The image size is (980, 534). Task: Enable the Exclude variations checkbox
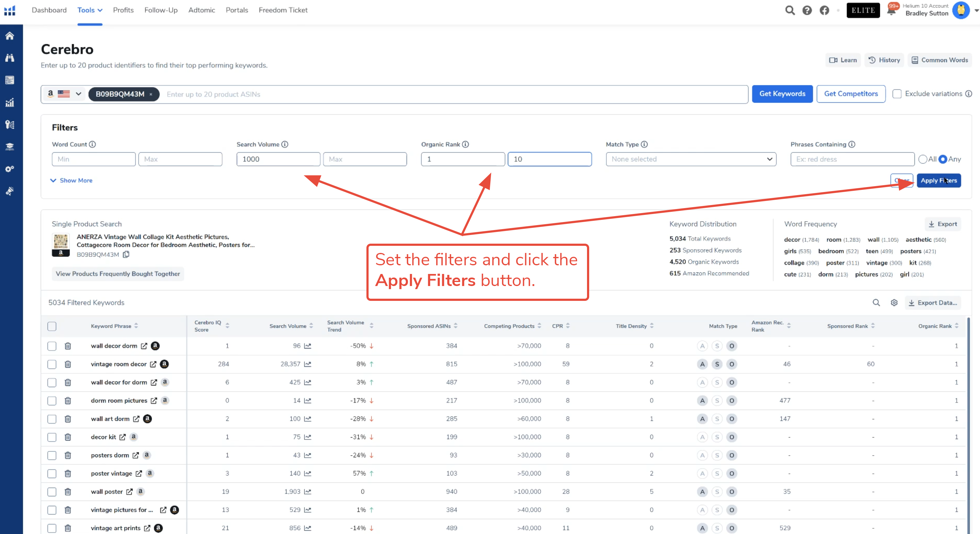(x=897, y=94)
